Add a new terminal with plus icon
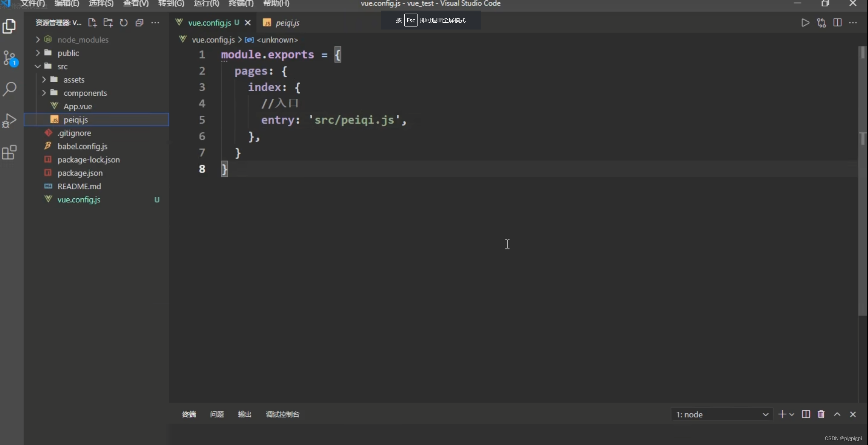The height and width of the screenshot is (445, 868). (x=782, y=414)
